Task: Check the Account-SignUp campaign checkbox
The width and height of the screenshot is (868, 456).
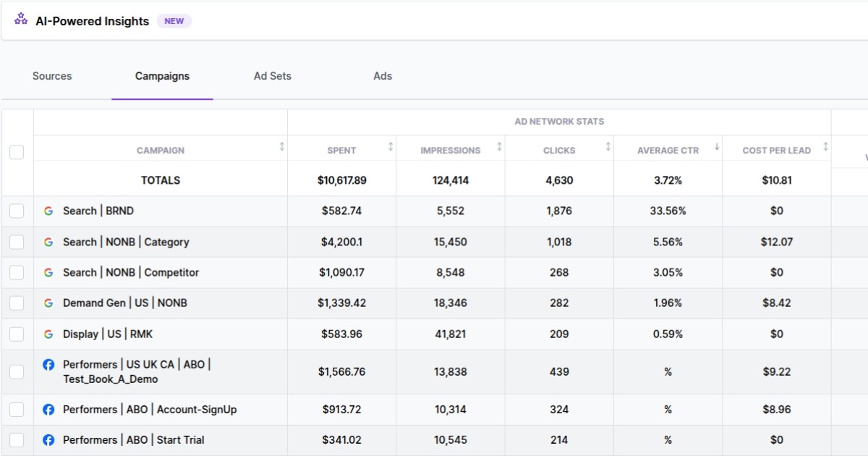Action: [x=17, y=410]
